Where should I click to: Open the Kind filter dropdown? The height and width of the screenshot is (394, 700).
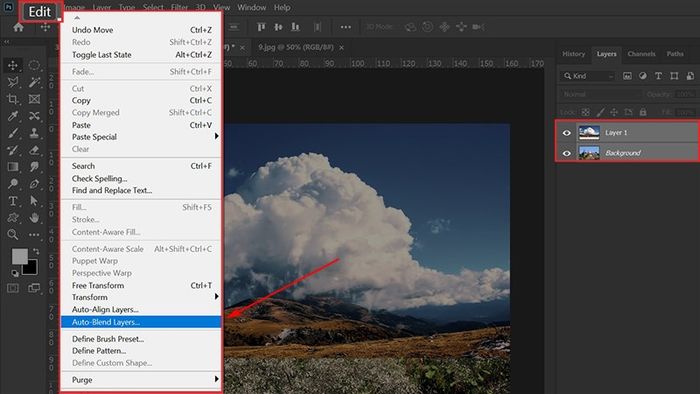tap(588, 76)
